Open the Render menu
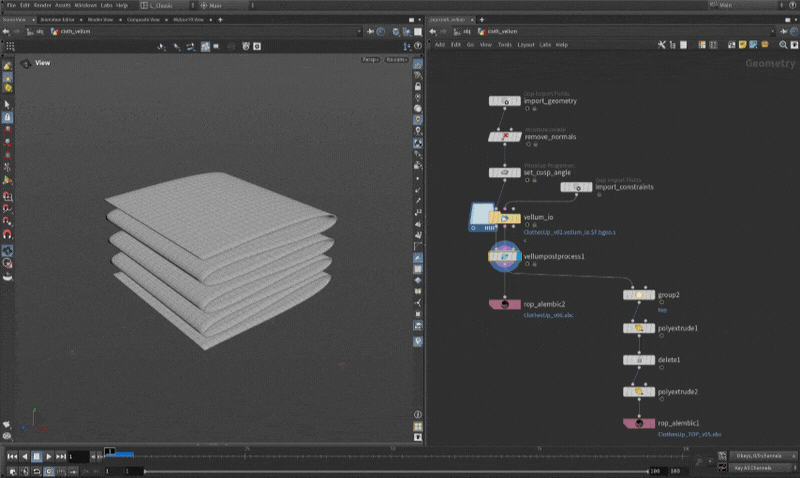The width and height of the screenshot is (800, 478). (x=42, y=5)
